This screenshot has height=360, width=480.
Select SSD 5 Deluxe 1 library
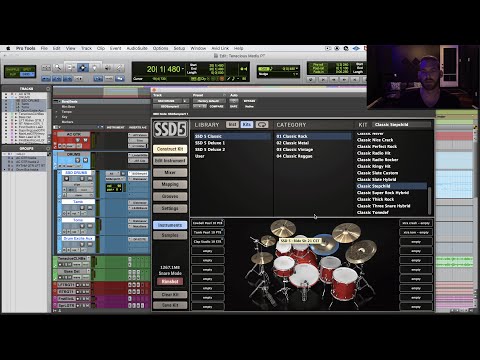[x=210, y=143]
